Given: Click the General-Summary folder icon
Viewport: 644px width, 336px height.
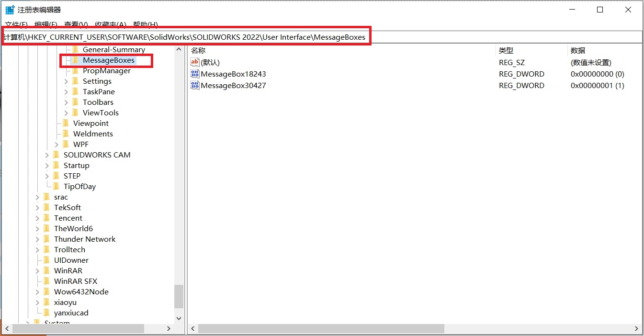Looking at the screenshot, I should pyautogui.click(x=75, y=49).
